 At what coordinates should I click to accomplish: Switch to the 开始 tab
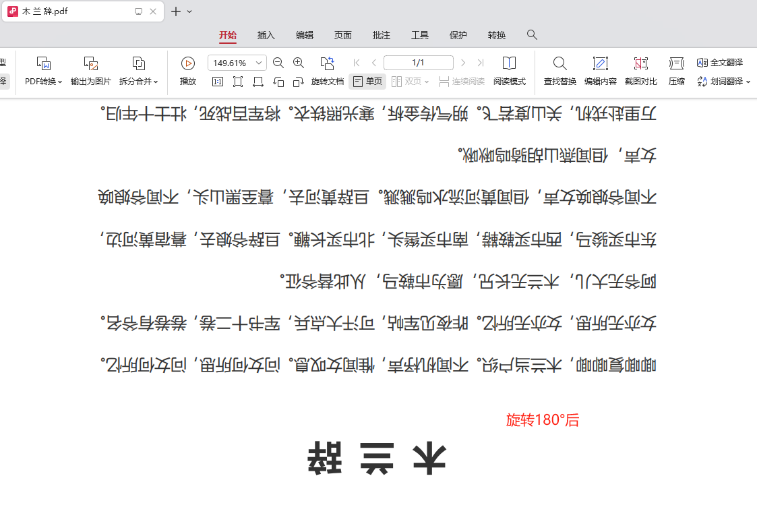coord(228,35)
